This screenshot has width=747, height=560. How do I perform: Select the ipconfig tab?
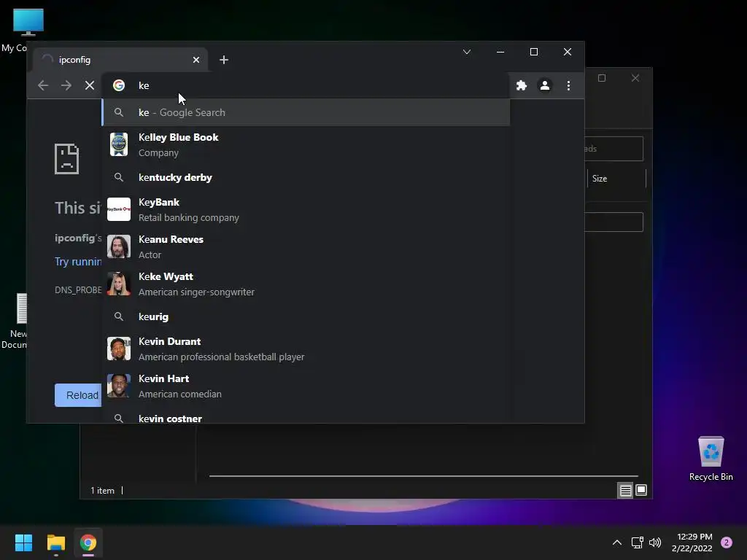coord(120,60)
